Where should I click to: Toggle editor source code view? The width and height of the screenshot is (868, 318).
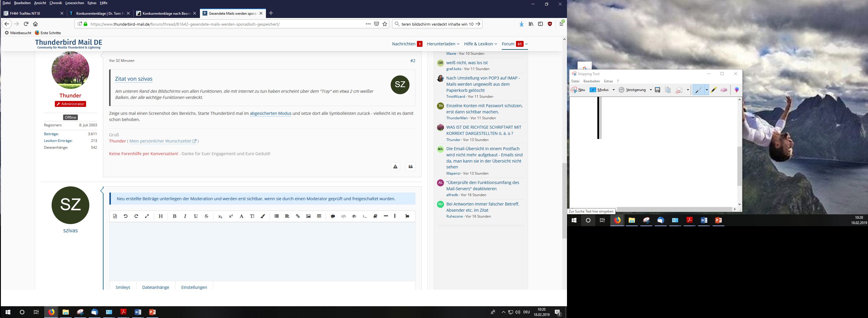(115, 216)
